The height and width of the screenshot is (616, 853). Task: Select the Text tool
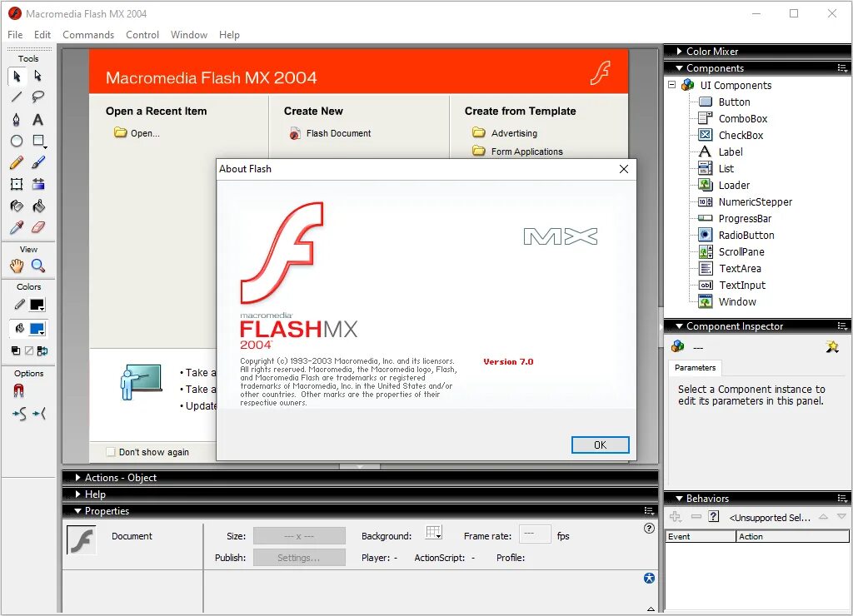tap(38, 119)
